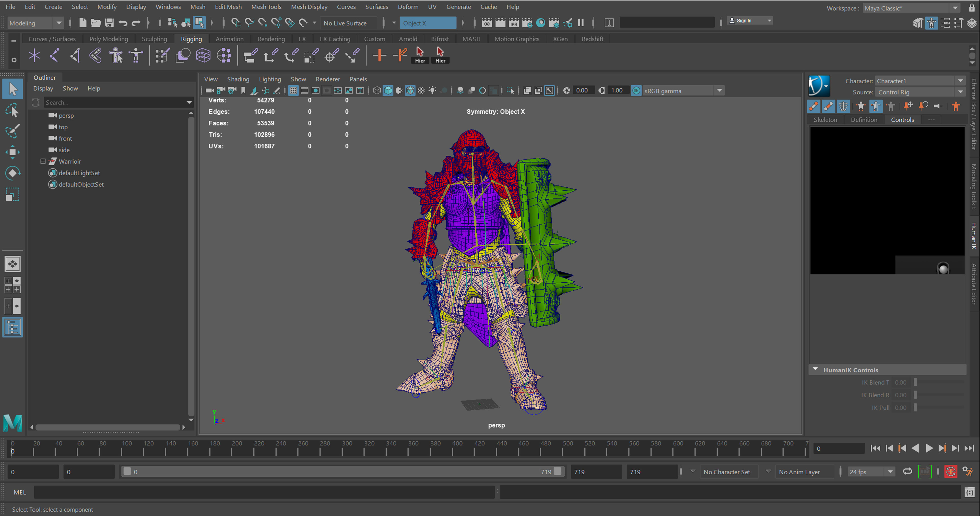The height and width of the screenshot is (516, 980).
Task: Click the IPR render icon
Action: [514, 23]
